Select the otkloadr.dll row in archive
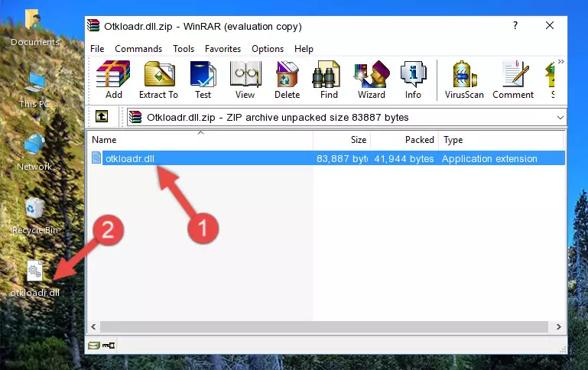 (326, 158)
